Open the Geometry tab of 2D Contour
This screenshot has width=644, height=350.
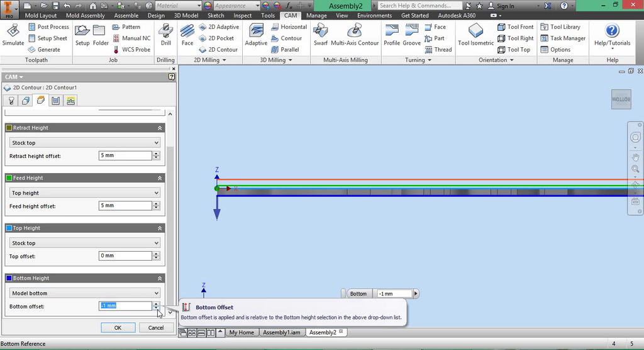[x=25, y=101]
